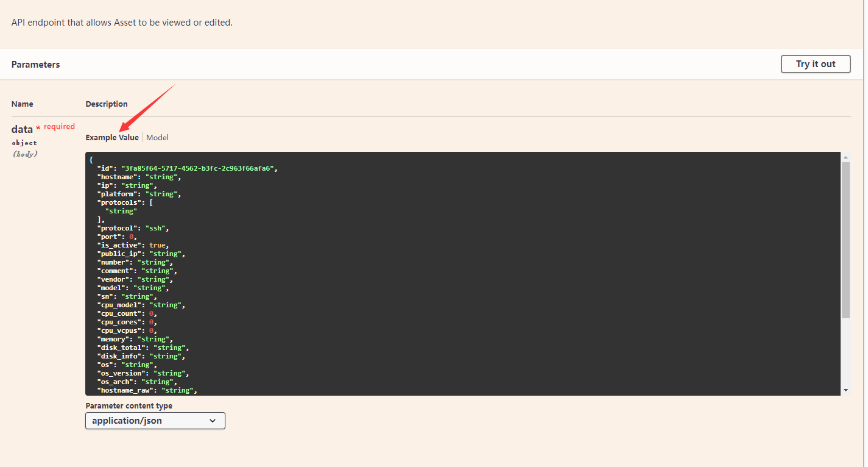Click the "os_version" line in JSON

tap(143, 373)
